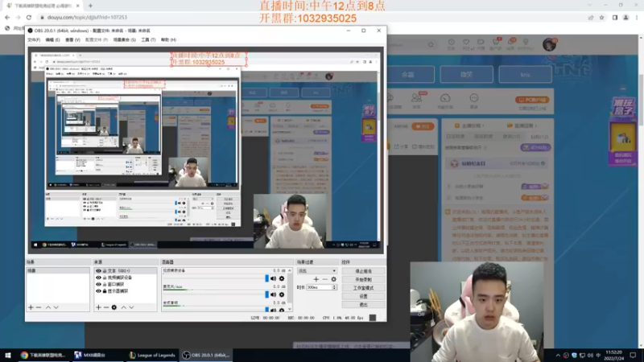The height and width of the screenshot is (362, 644).
Task: Mute the first mixer channel speaker
Action: click(273, 278)
